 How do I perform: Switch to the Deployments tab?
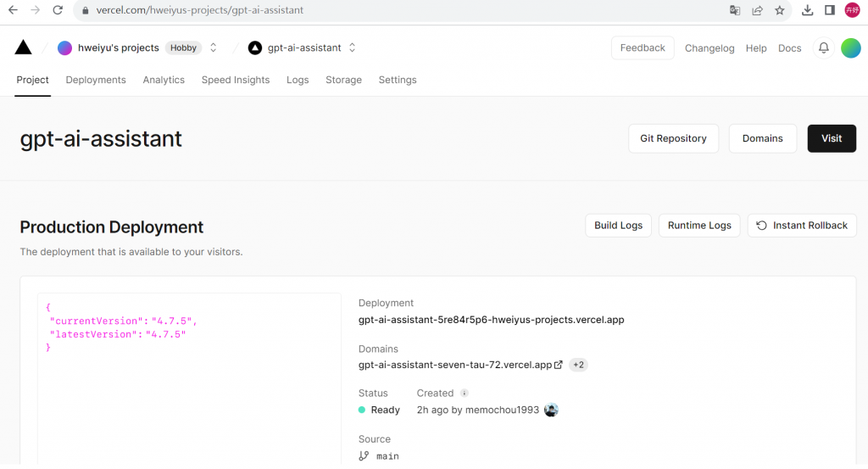96,80
